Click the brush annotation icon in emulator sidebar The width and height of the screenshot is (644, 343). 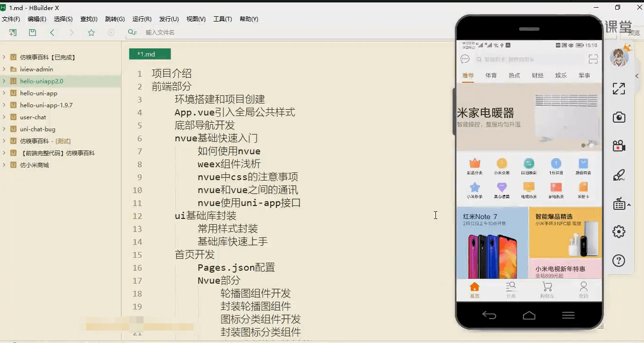coord(619,175)
